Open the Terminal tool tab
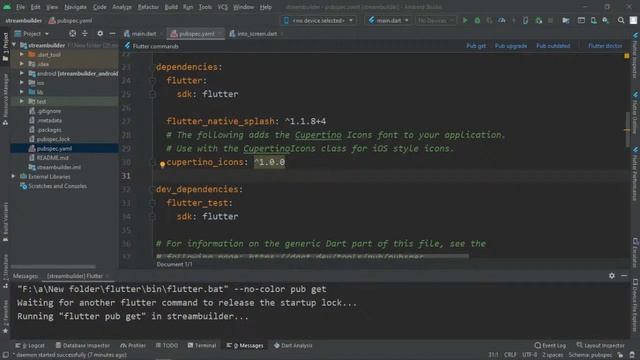The height and width of the screenshot is (360, 640). coord(202,345)
